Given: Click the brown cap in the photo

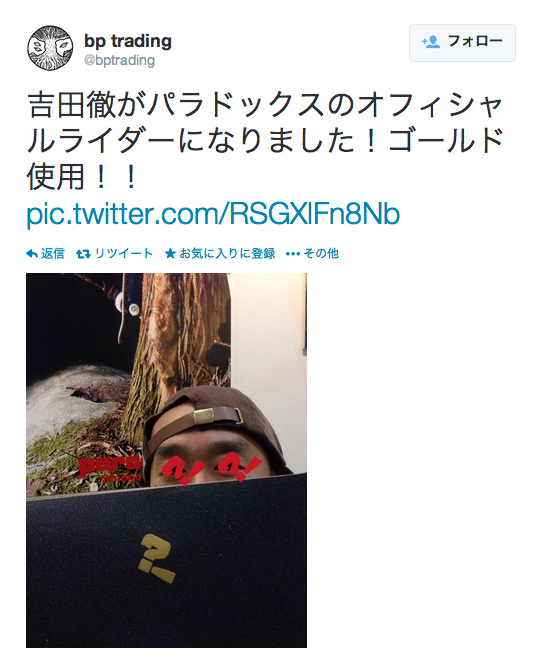Looking at the screenshot, I should coord(213,420).
